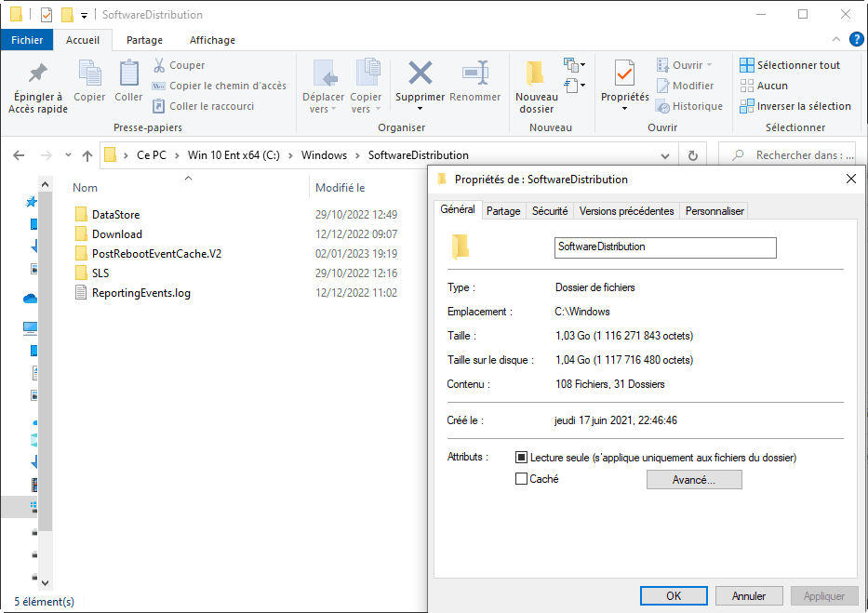The height and width of the screenshot is (613, 868).
Task: Select the Download folder
Action: pyautogui.click(x=109, y=234)
